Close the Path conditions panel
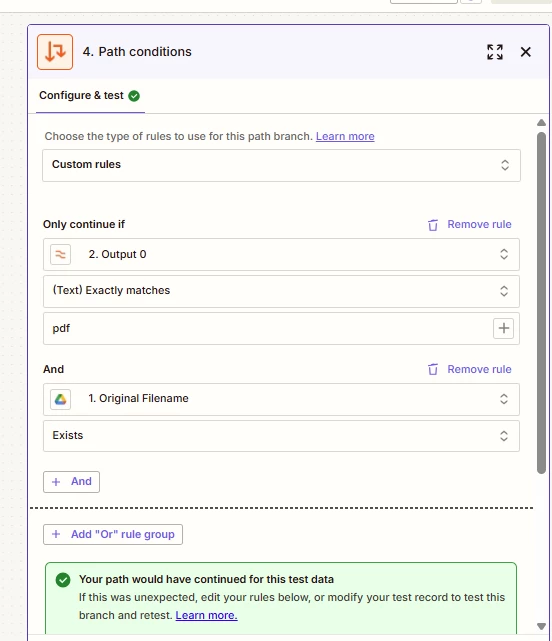552x641 pixels. click(x=525, y=52)
